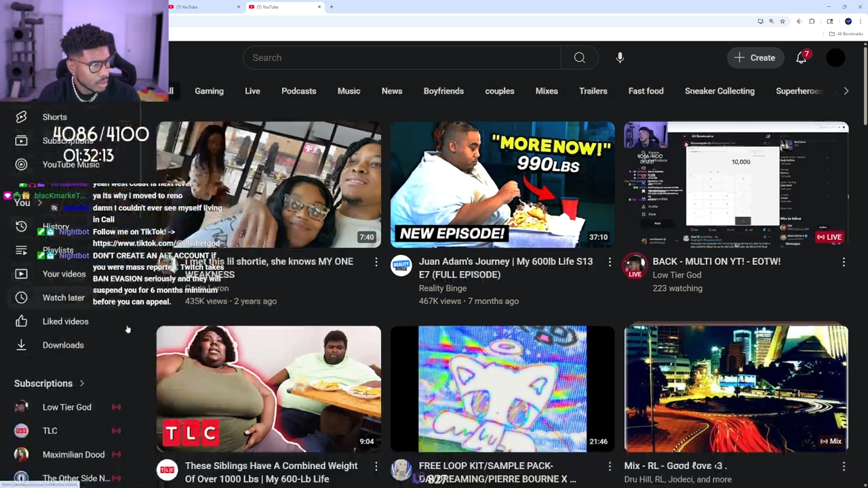Open Low Tier God in Subscriptions list
The height and width of the screenshot is (488, 868).
(67, 407)
